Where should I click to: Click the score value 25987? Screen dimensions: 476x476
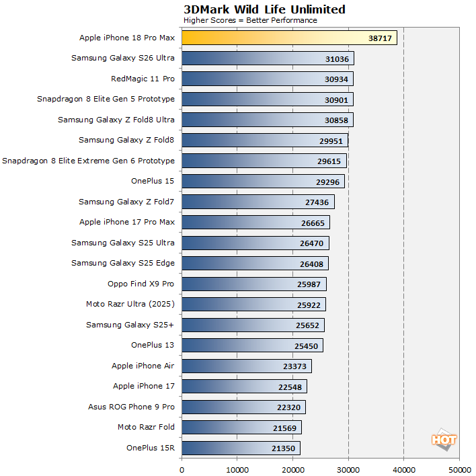(309, 284)
